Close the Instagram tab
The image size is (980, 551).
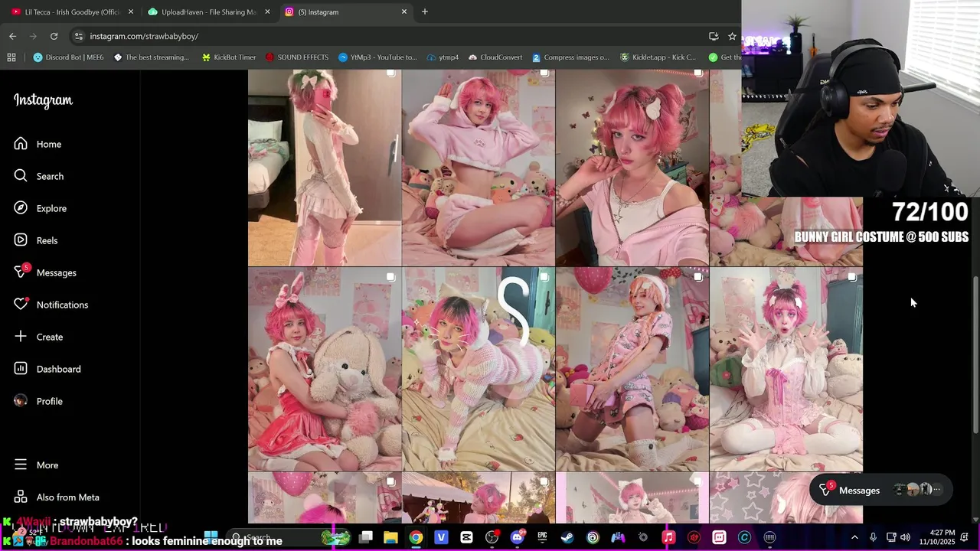[x=404, y=11]
